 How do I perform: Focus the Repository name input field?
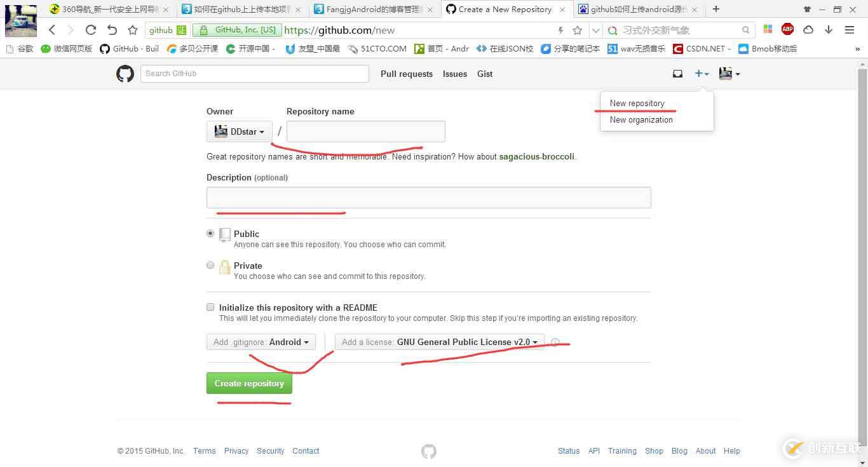tap(366, 132)
